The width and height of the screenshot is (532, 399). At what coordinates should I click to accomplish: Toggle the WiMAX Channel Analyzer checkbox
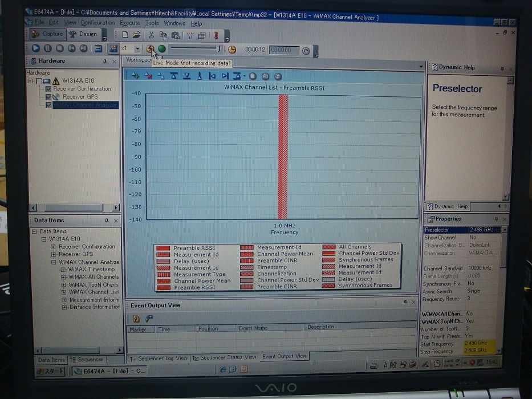tap(48, 105)
